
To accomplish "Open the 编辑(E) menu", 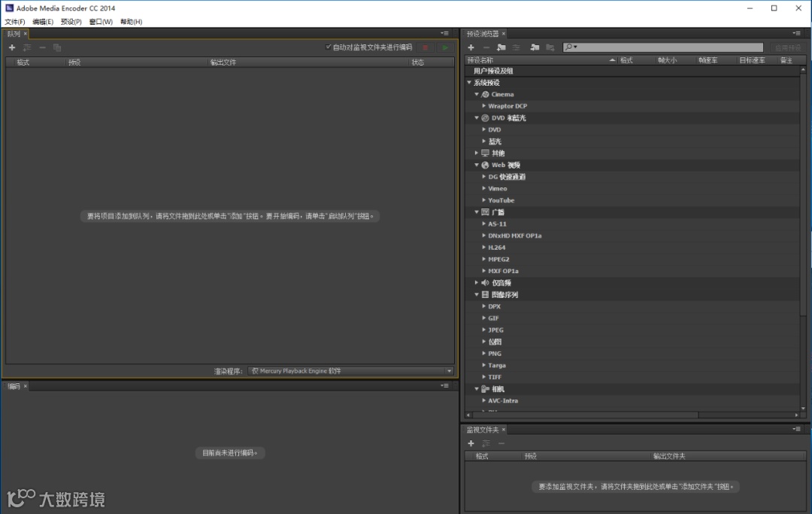I will [x=43, y=22].
